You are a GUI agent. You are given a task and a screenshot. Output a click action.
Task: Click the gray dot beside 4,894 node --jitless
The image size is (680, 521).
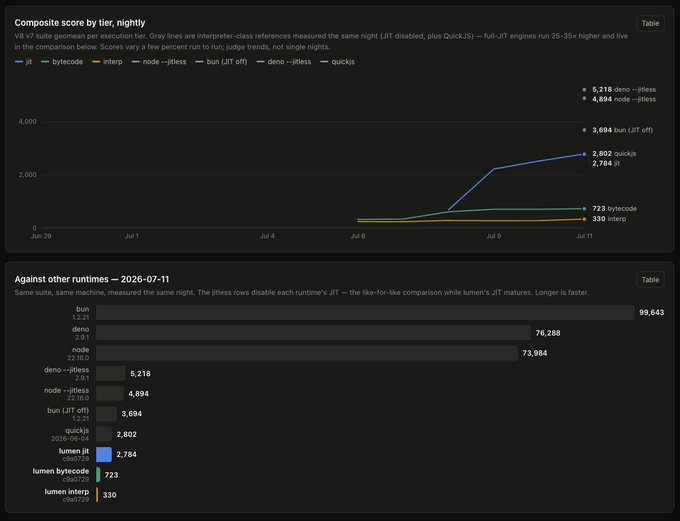[584, 99]
